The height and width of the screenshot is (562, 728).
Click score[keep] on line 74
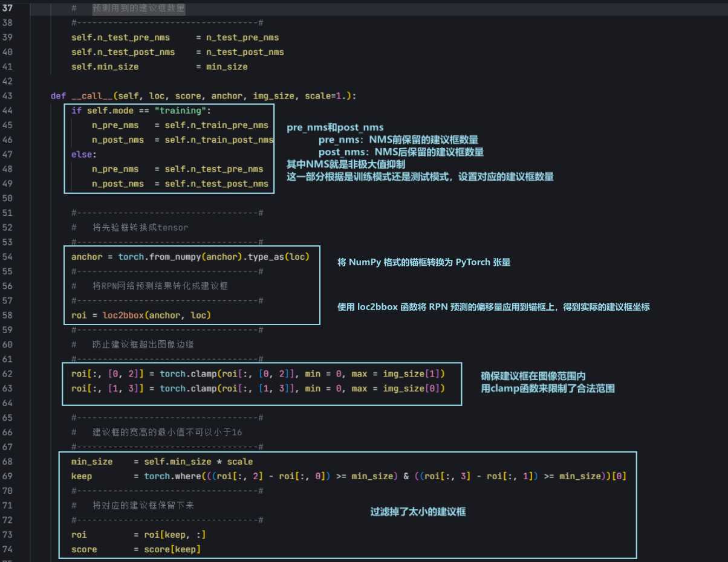172,549
